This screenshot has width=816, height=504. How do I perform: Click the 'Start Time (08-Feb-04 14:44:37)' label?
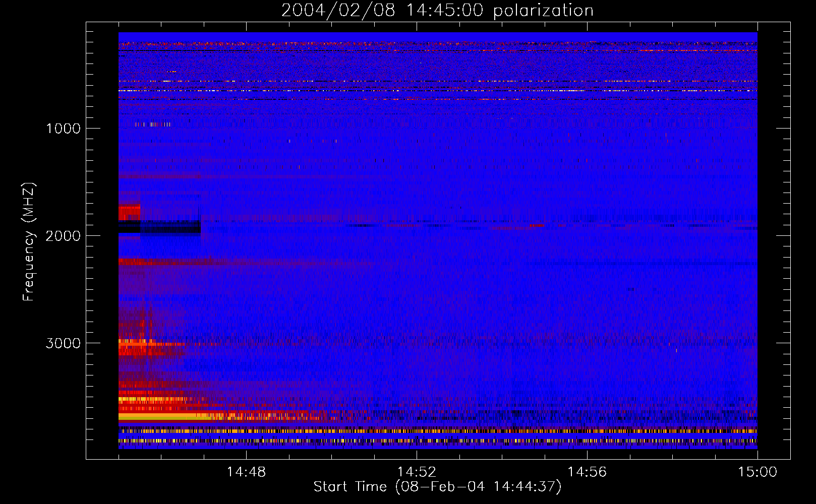[x=437, y=487]
